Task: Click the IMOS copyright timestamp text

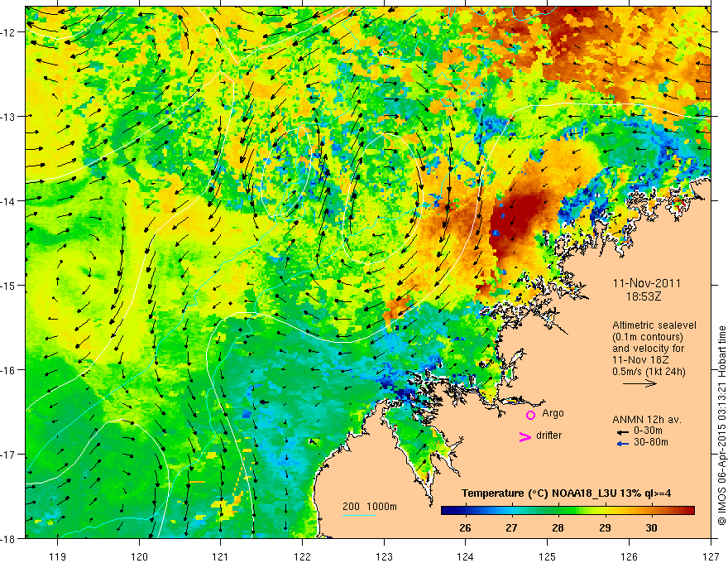Action: tap(721, 425)
